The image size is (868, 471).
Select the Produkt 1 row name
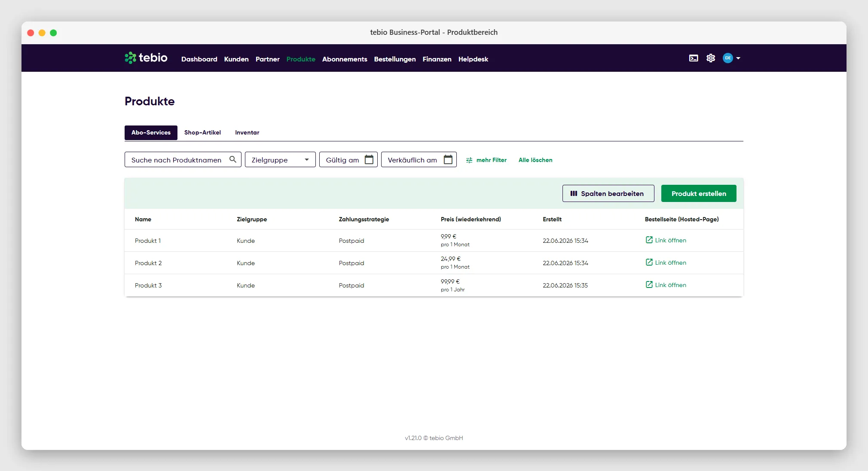(148, 241)
